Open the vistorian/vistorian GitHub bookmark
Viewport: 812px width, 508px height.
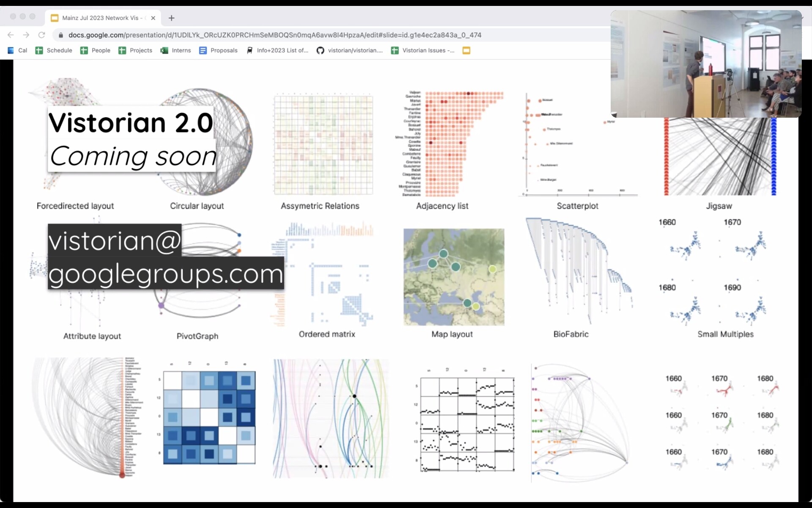pos(350,50)
